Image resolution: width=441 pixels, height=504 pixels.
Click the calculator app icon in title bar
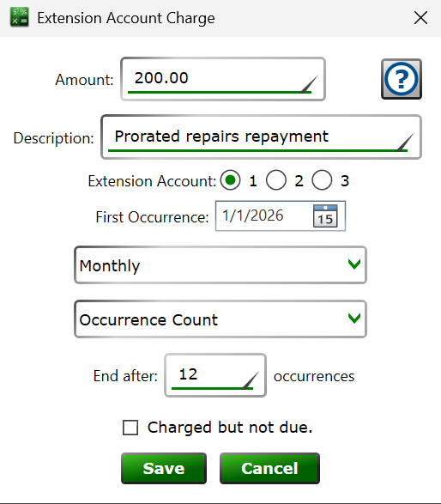pyautogui.click(x=19, y=17)
